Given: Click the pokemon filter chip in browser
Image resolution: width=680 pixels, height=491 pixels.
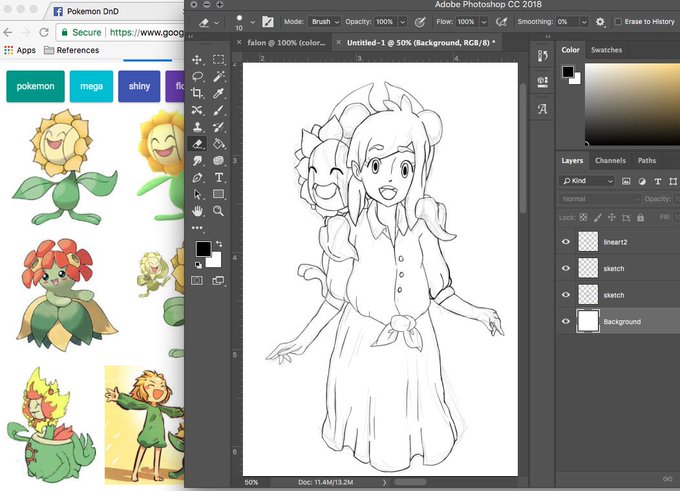Looking at the screenshot, I should pos(36,86).
